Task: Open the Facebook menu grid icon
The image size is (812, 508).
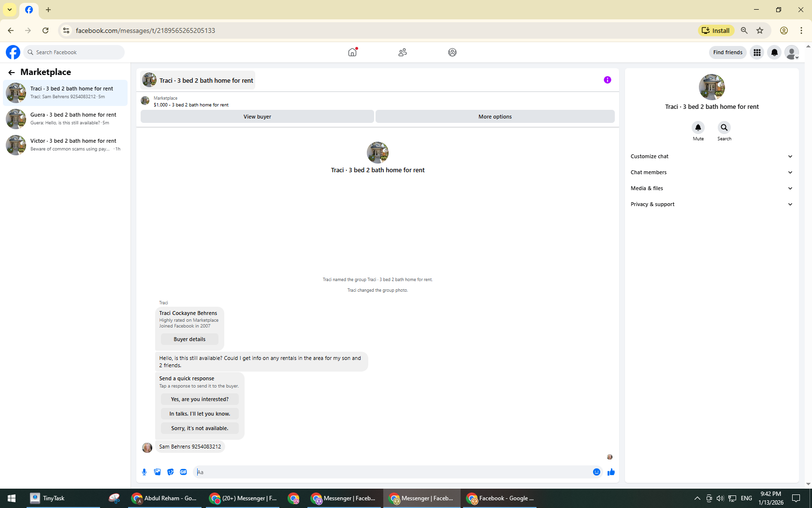Action: [757, 52]
